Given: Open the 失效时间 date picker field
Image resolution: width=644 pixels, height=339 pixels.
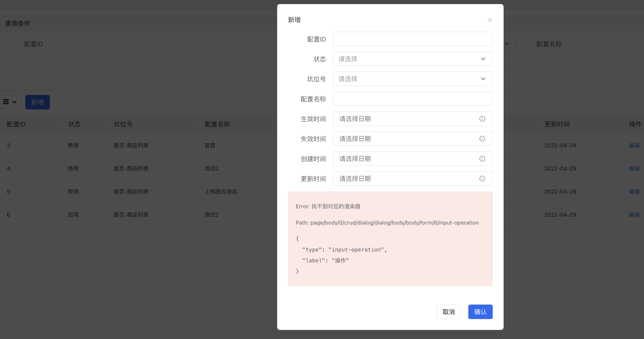Looking at the screenshot, I should [413, 139].
